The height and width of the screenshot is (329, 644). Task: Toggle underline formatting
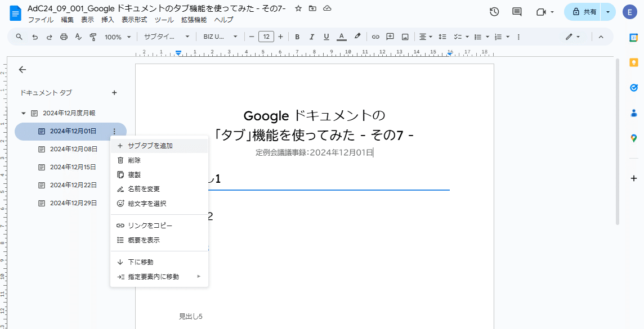coord(327,37)
